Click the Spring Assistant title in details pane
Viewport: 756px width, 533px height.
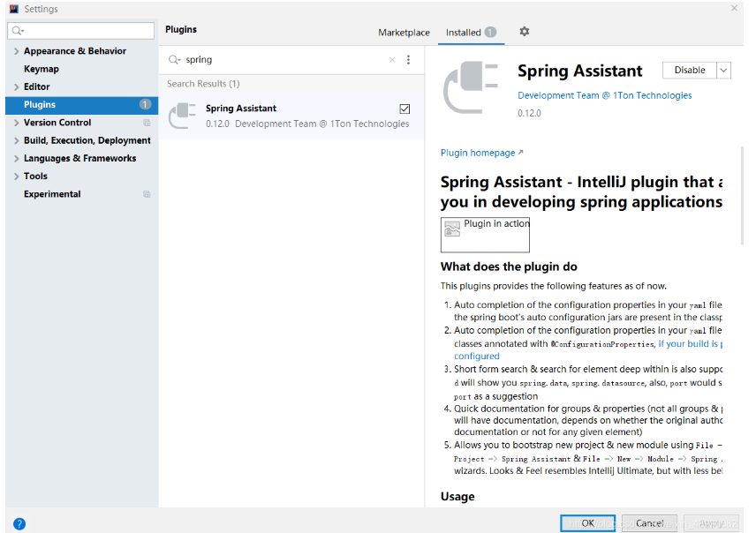pos(579,71)
